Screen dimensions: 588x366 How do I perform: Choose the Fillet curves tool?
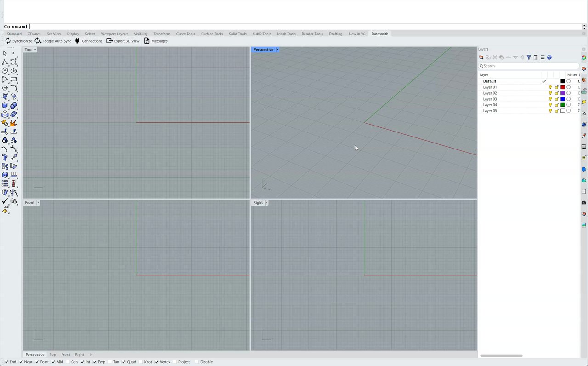tap(14, 88)
